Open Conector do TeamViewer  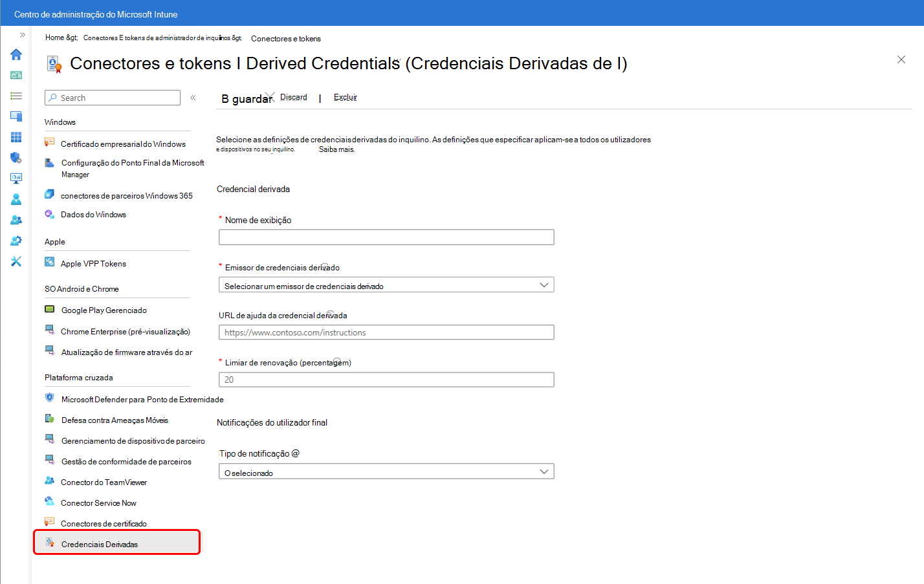(x=104, y=482)
